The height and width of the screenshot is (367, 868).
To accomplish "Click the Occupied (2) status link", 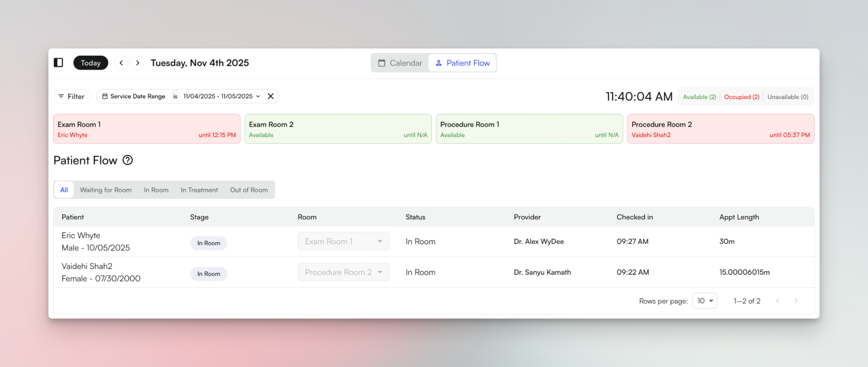I will tap(742, 96).
